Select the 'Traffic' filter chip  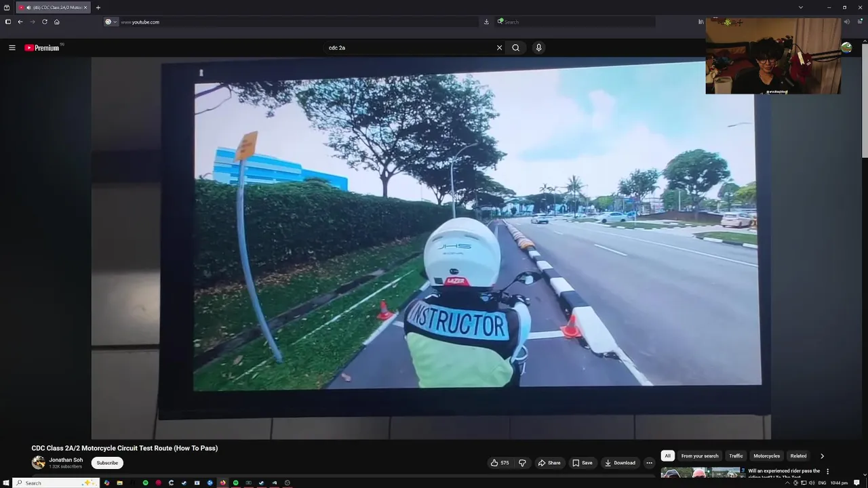point(736,456)
